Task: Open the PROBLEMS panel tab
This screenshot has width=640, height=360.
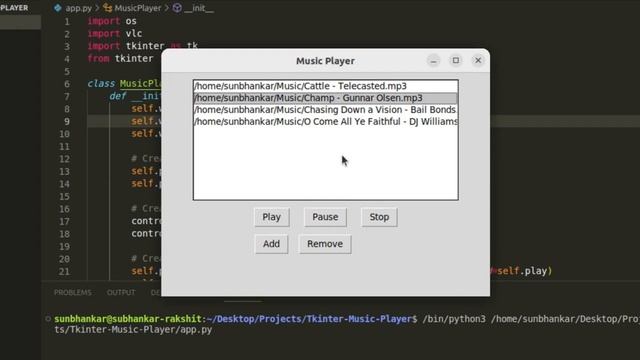Action: click(73, 293)
